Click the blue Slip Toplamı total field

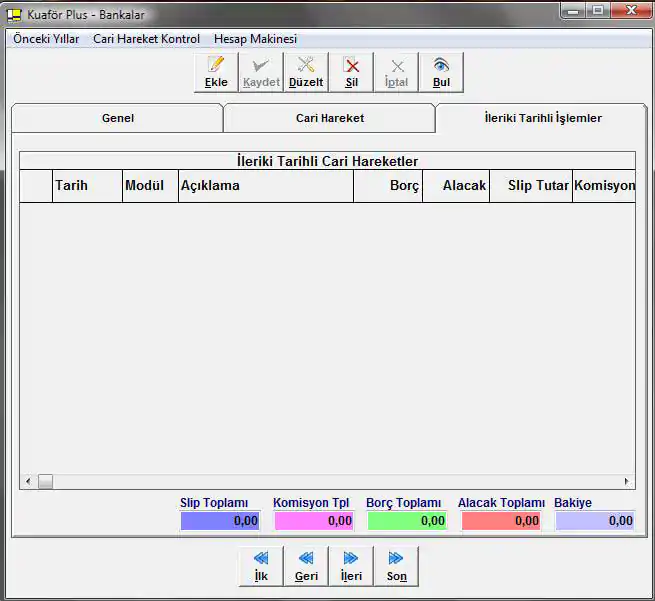(219, 521)
